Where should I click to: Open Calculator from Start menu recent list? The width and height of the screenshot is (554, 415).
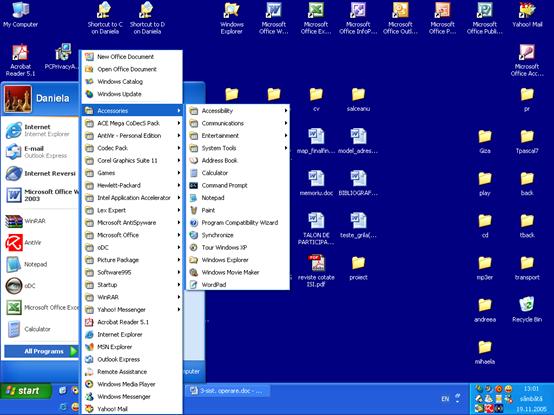[41, 329]
